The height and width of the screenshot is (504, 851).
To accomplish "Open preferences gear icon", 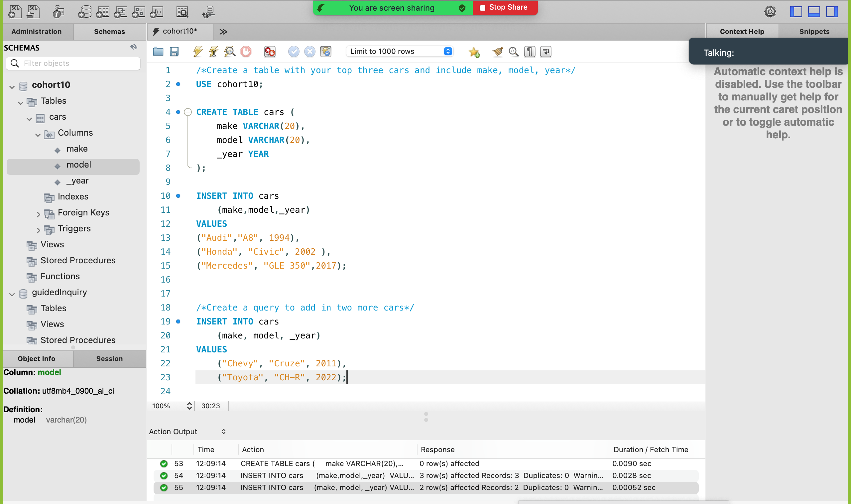I will tap(770, 12).
